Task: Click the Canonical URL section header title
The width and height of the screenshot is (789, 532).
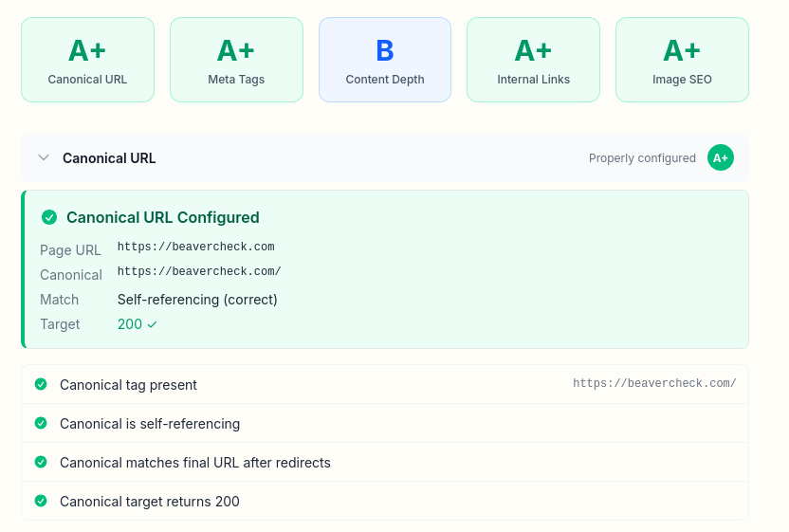Action: 109,158
